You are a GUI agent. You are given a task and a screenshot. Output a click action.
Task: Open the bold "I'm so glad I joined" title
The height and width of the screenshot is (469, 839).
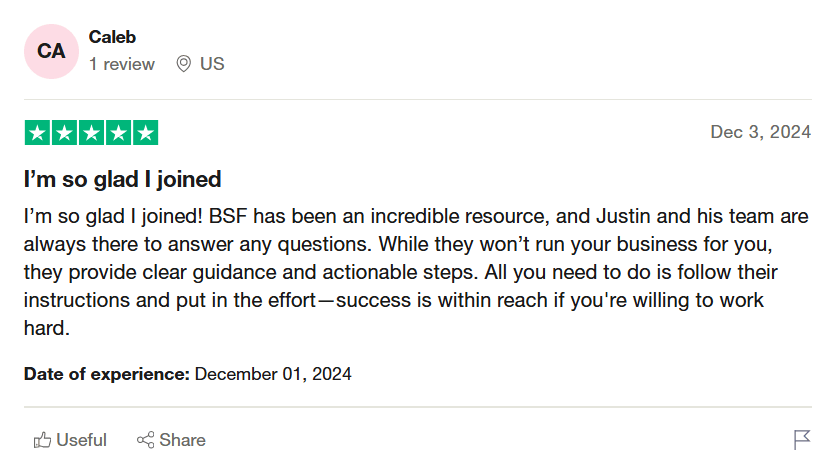coord(123,180)
